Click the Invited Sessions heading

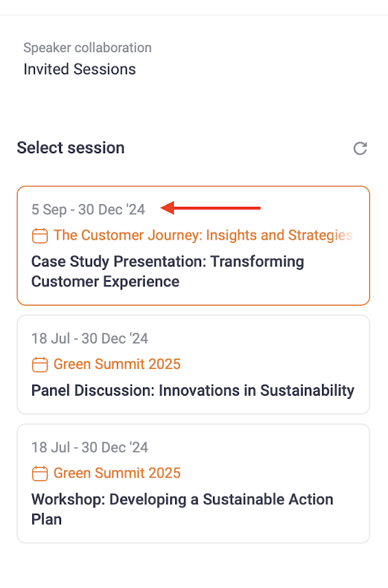(x=80, y=69)
